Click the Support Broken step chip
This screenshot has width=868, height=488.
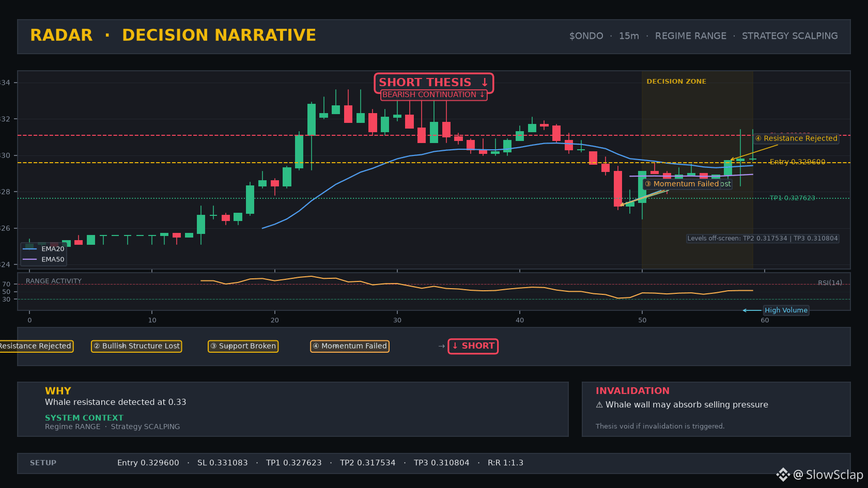[243, 346]
